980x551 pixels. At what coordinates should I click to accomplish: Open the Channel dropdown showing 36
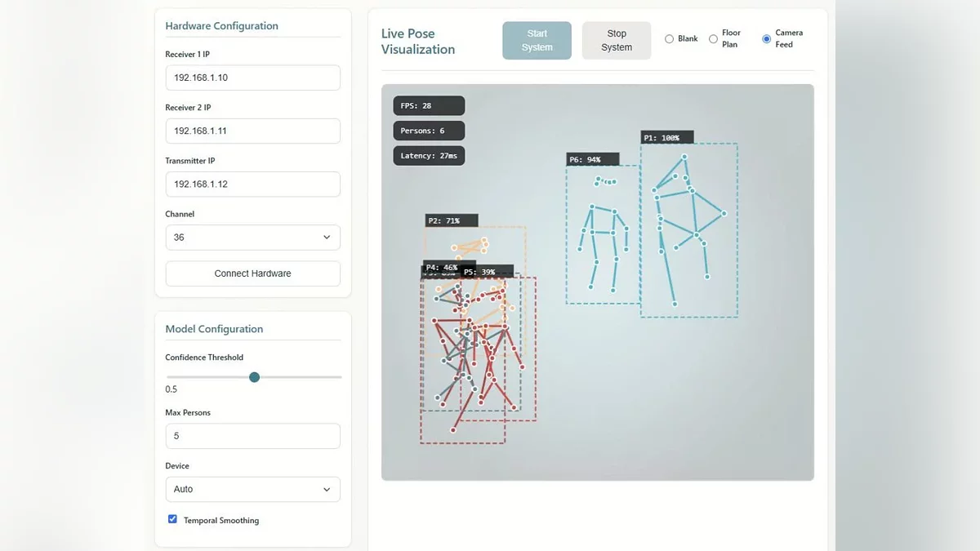(252, 238)
